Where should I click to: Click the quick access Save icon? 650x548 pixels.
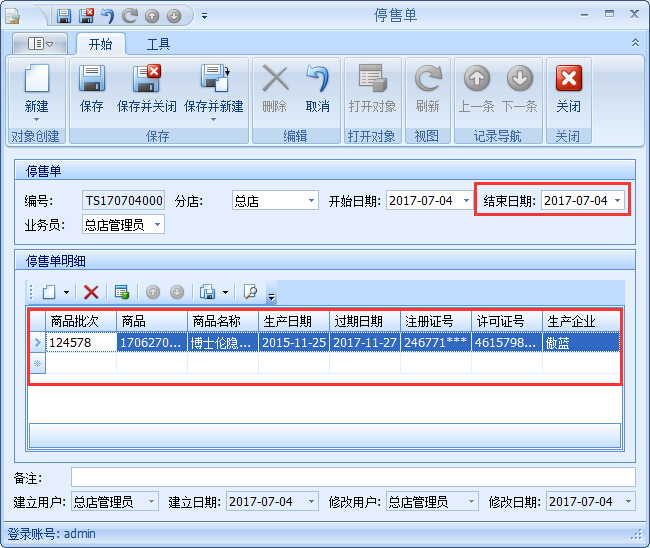64,16
